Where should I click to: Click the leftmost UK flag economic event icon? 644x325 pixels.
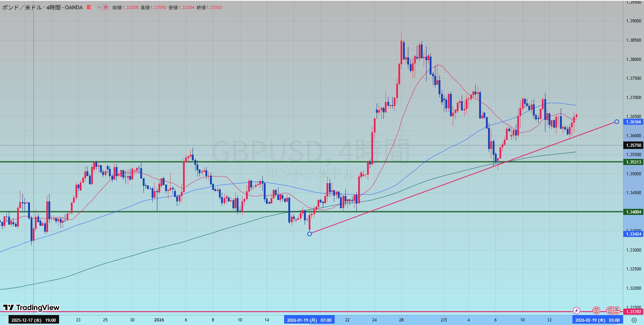click(x=596, y=310)
